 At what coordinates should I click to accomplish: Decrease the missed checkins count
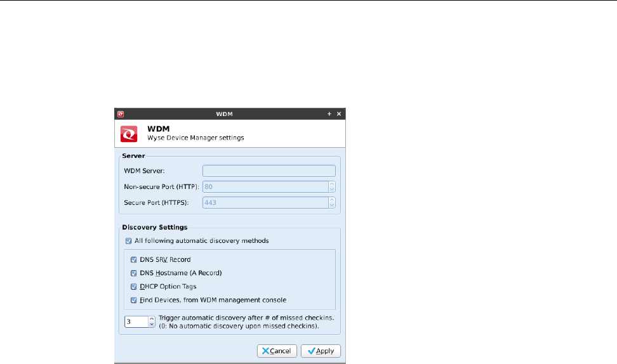(152, 324)
